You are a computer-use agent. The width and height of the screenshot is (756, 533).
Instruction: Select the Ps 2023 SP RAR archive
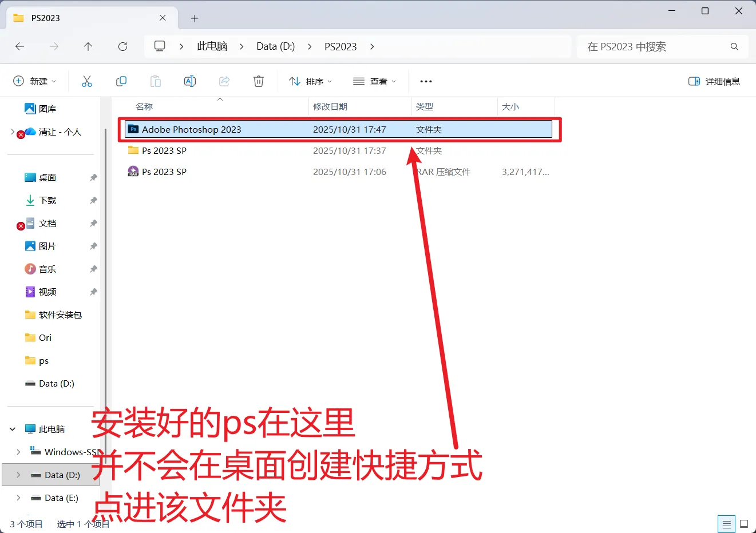(339, 172)
